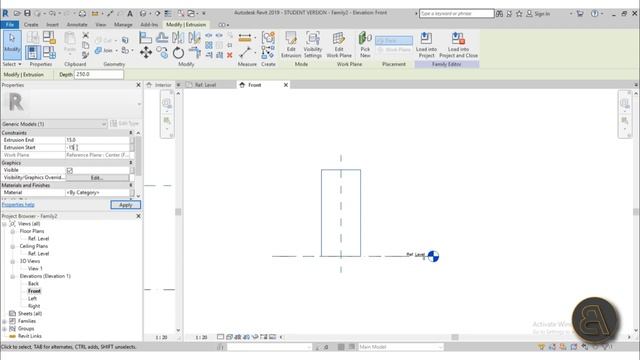Select the Offset tool
Image resolution: width=640 pixels, height=360 pixels.
[162, 38]
